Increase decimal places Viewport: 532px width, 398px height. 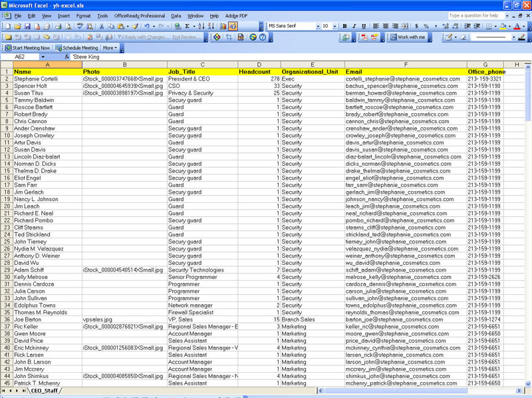(446, 26)
